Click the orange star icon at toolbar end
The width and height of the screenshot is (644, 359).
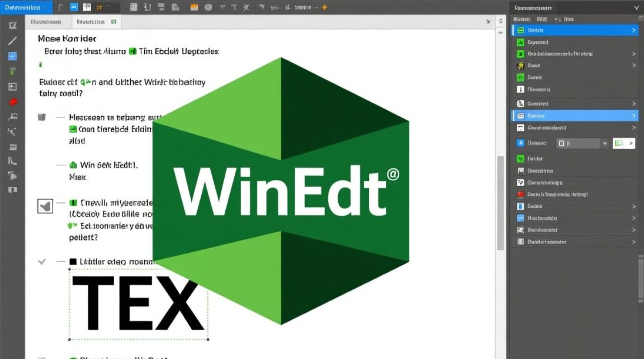(324, 8)
